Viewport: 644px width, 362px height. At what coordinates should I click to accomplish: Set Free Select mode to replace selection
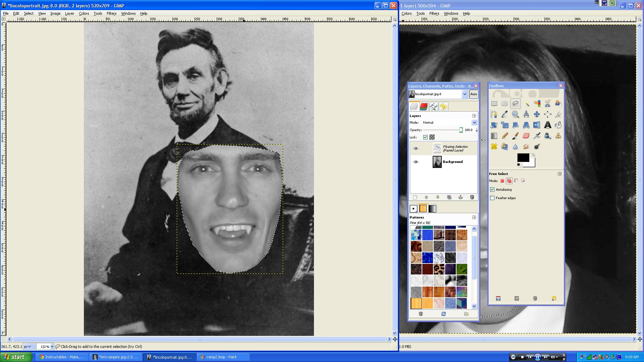(502, 181)
